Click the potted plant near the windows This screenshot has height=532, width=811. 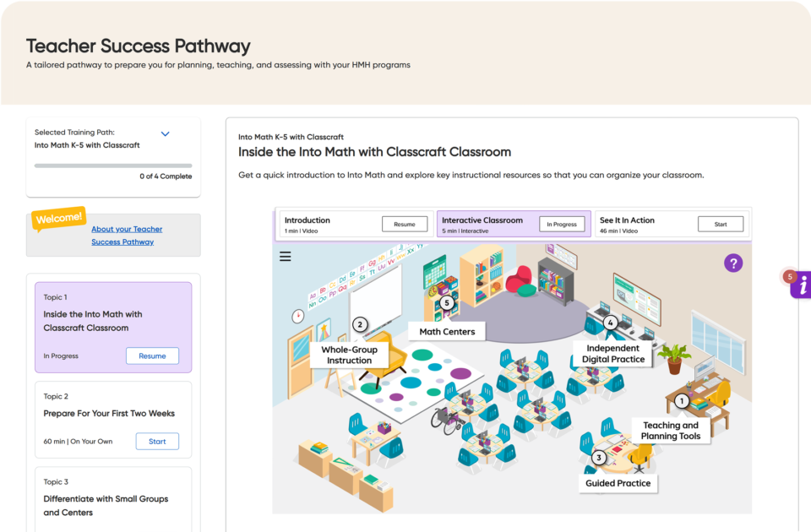pos(674,359)
